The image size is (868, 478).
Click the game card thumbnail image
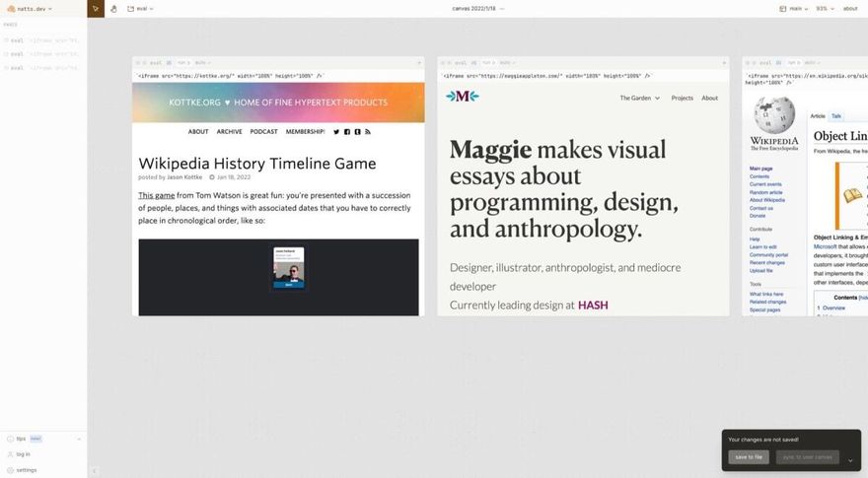(288, 268)
